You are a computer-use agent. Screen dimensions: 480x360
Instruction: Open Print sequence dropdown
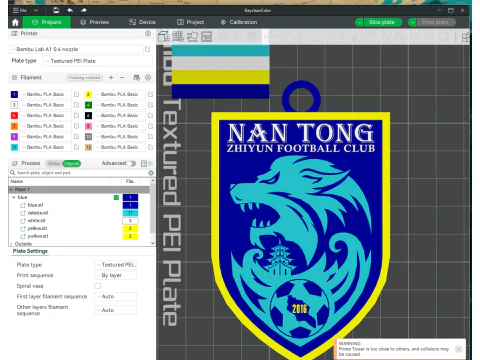click(115, 275)
